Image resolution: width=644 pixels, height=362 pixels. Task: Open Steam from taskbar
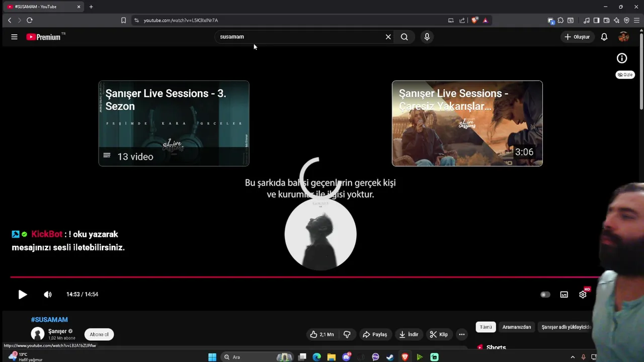(x=390, y=357)
